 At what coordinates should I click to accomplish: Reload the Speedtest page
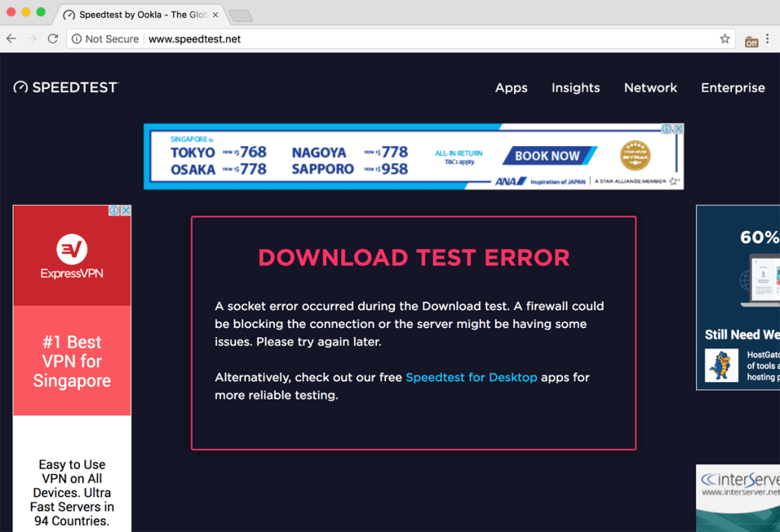coord(53,39)
